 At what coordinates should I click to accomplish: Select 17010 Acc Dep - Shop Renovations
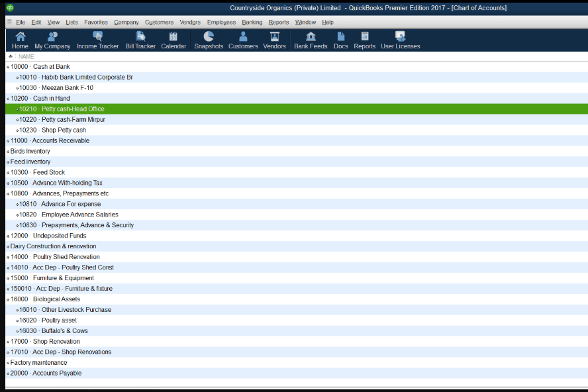296,352
